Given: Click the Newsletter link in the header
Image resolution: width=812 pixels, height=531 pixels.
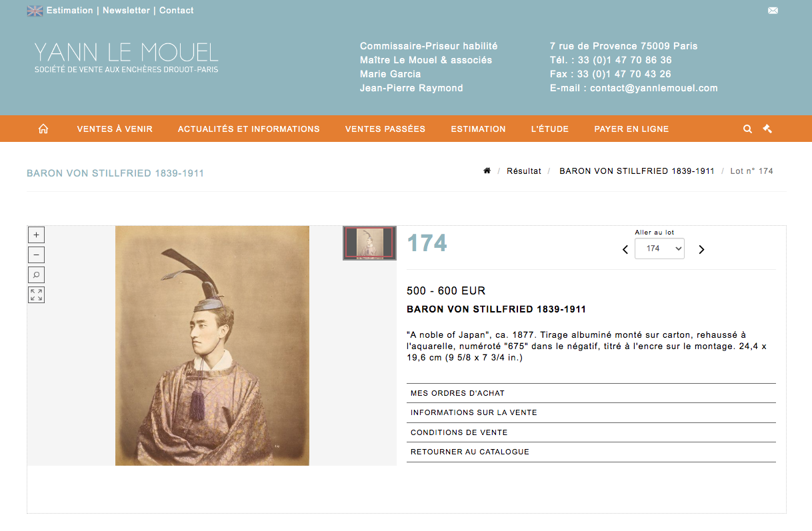Looking at the screenshot, I should [x=126, y=11].
